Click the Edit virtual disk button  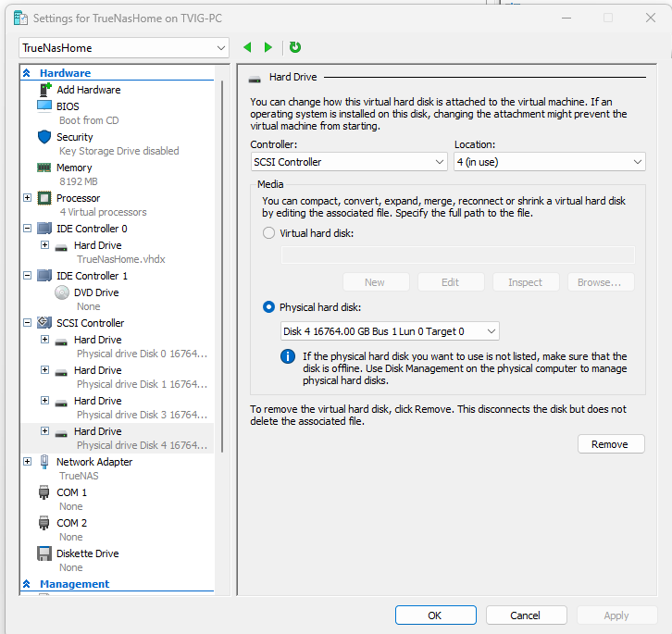pos(451,282)
